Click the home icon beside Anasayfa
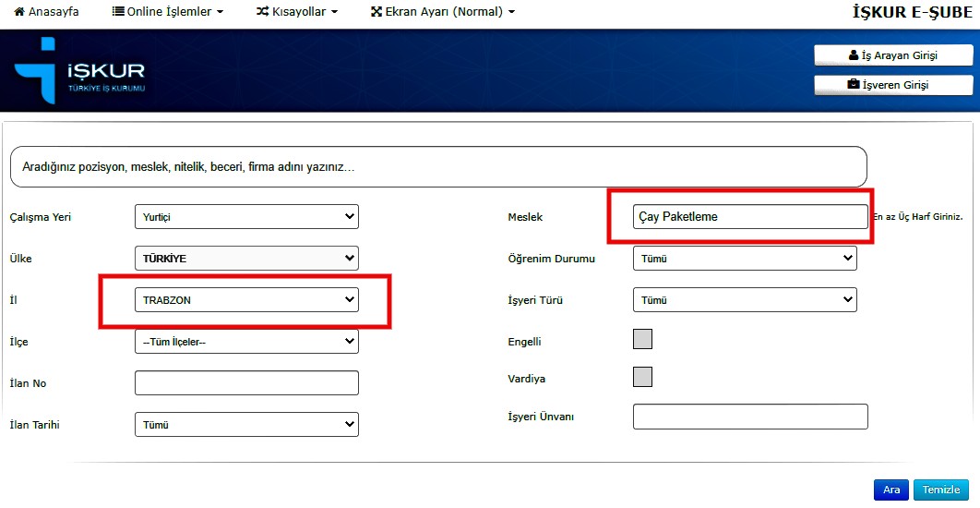The height and width of the screenshot is (508, 980). tap(19, 11)
